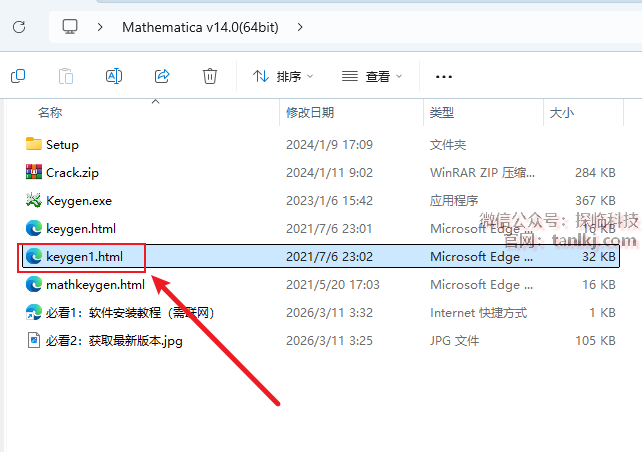Click the 文件夹 type cell

click(x=448, y=145)
